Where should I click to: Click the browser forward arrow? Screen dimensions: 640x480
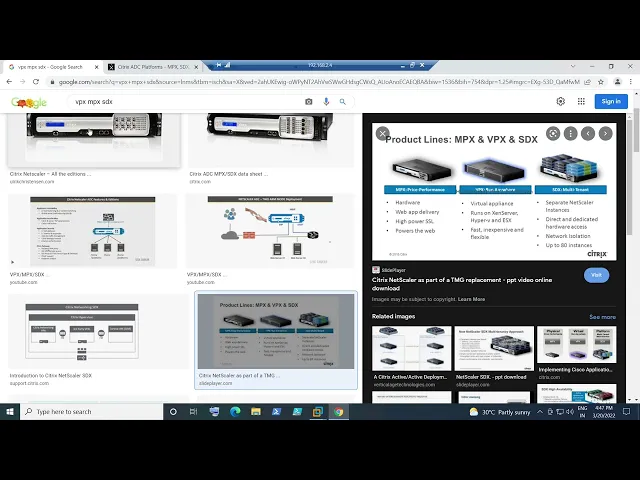[22, 82]
